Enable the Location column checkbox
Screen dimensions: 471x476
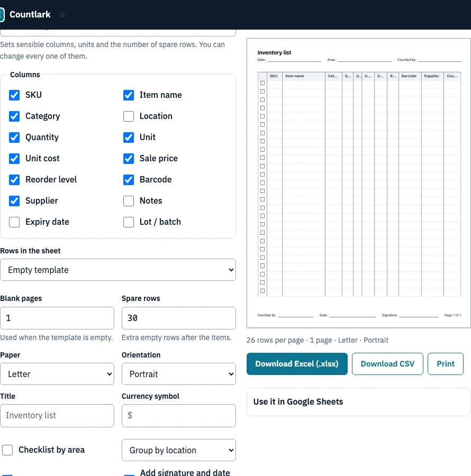point(129,116)
